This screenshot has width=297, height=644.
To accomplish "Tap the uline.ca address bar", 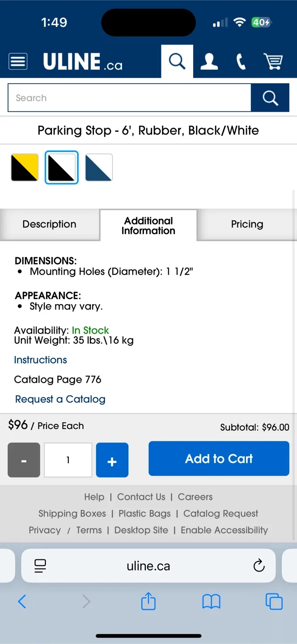I will tap(148, 565).
